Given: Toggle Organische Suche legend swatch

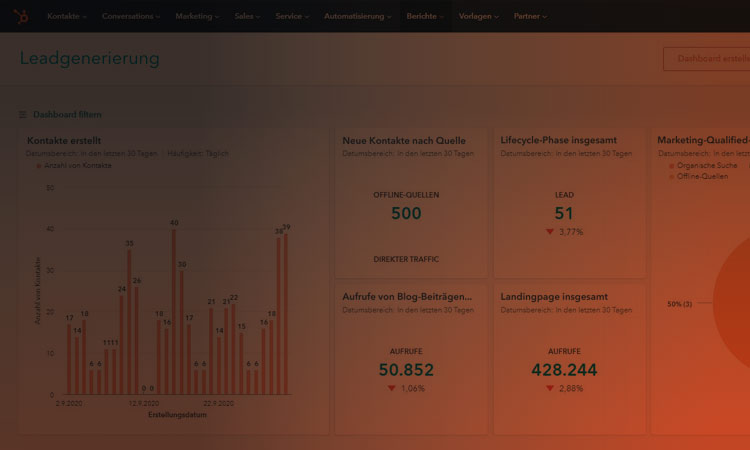Looking at the screenshot, I should (672, 166).
